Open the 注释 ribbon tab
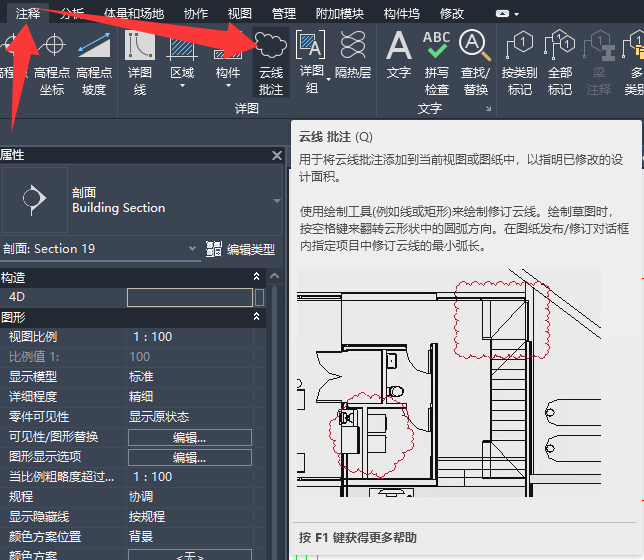This screenshot has width=644, height=560. click(28, 13)
